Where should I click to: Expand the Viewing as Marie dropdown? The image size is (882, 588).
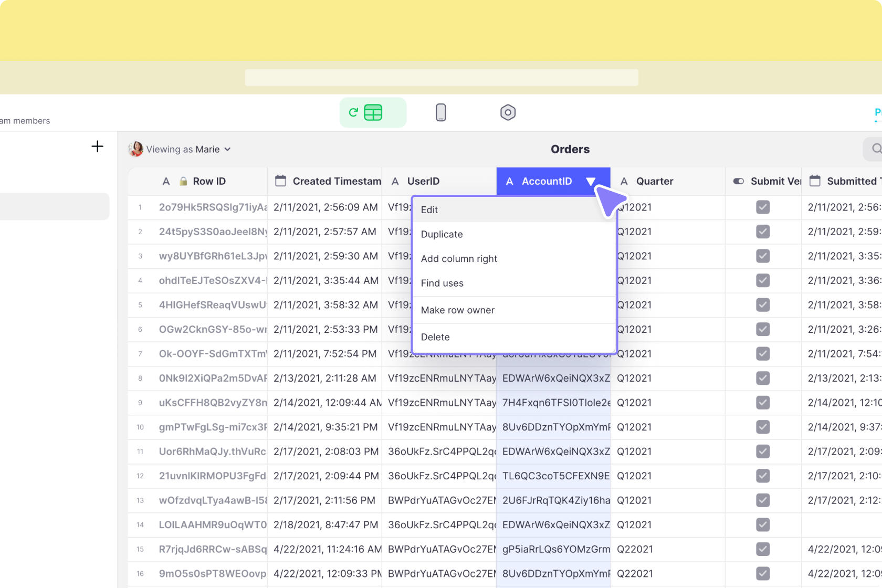(227, 150)
